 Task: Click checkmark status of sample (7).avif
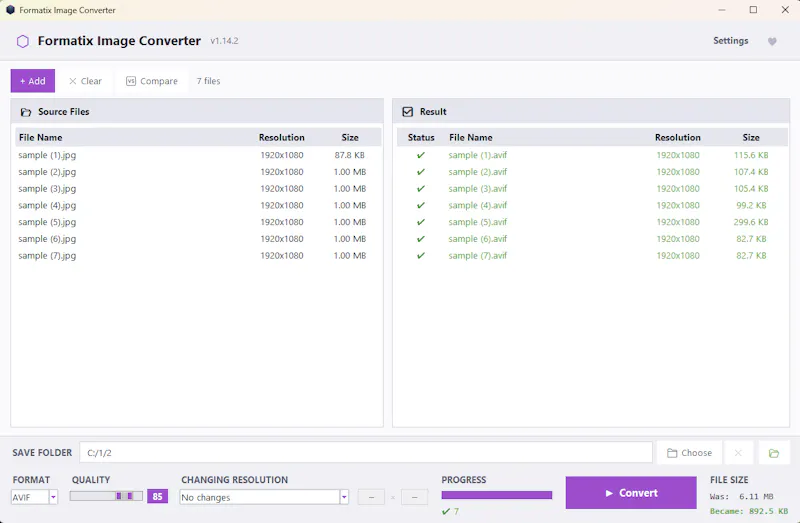[x=421, y=256]
